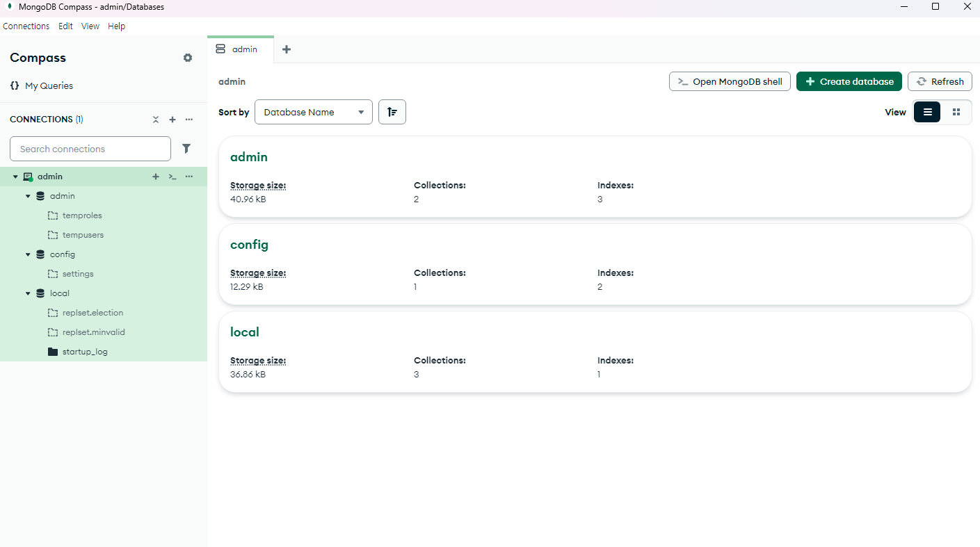The image size is (980, 547).
Task: Click the connections filter funnel icon
Action: tap(186, 148)
